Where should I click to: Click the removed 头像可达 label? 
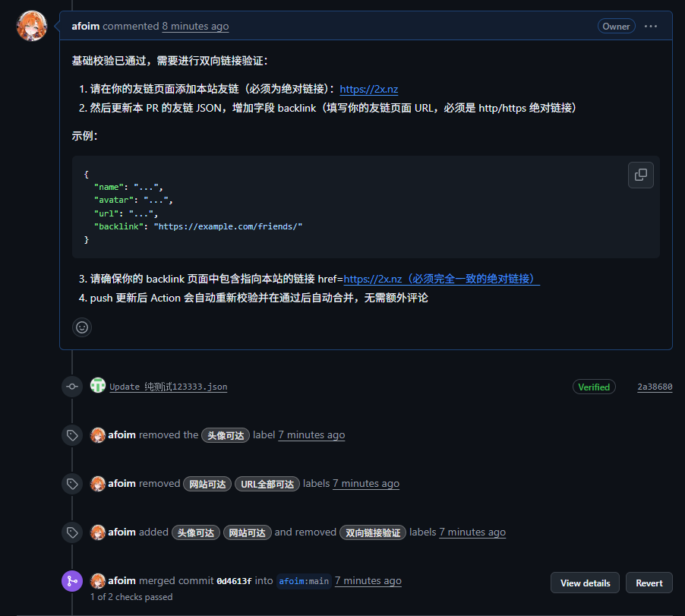[x=226, y=435]
